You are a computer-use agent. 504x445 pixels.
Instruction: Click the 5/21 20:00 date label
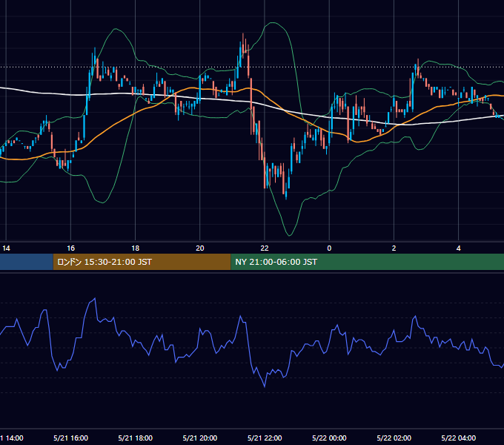(200, 438)
